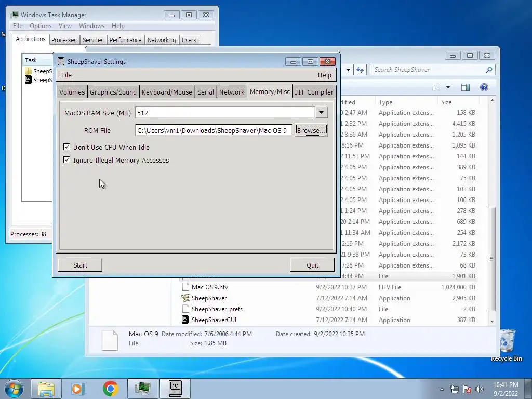Click the volume speaker tray icon
The height and width of the screenshot is (399, 532).
(480, 389)
